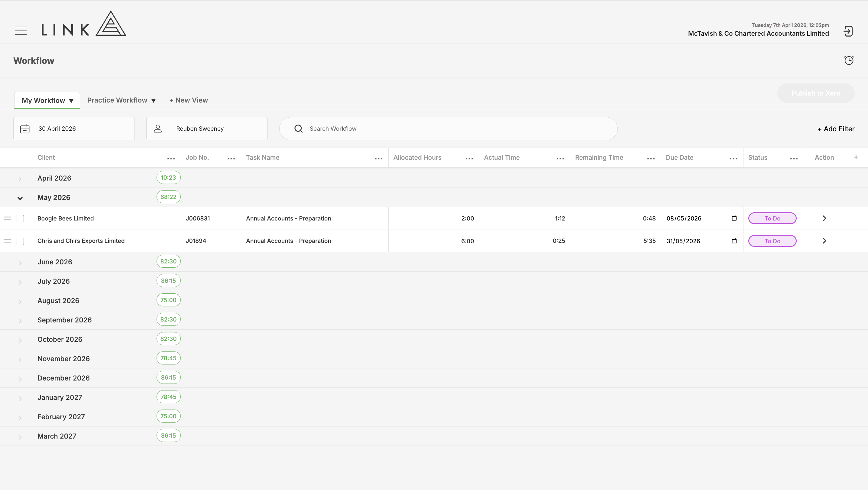Expand the January 2027 group
The image size is (868, 490).
click(x=20, y=398)
